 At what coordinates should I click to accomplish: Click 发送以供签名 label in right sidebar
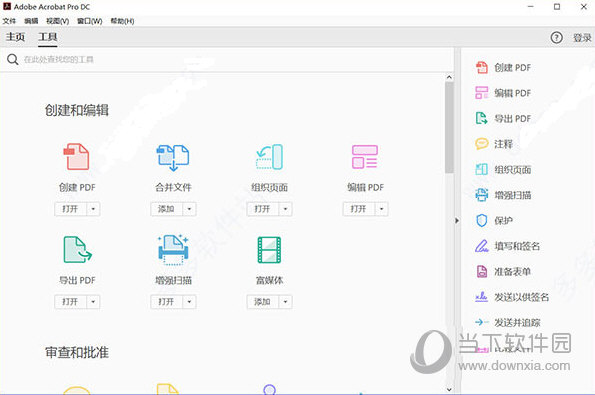[521, 297]
